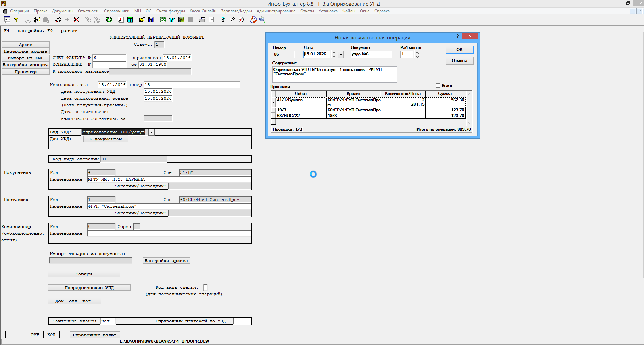Screen dimensions: 644x345
Task: Toggle the Код вида сделки checkbox
Action: click(x=205, y=287)
